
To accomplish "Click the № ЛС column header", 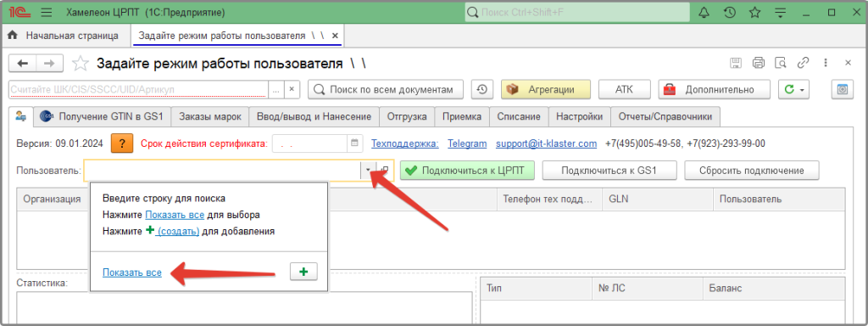I will [647, 289].
